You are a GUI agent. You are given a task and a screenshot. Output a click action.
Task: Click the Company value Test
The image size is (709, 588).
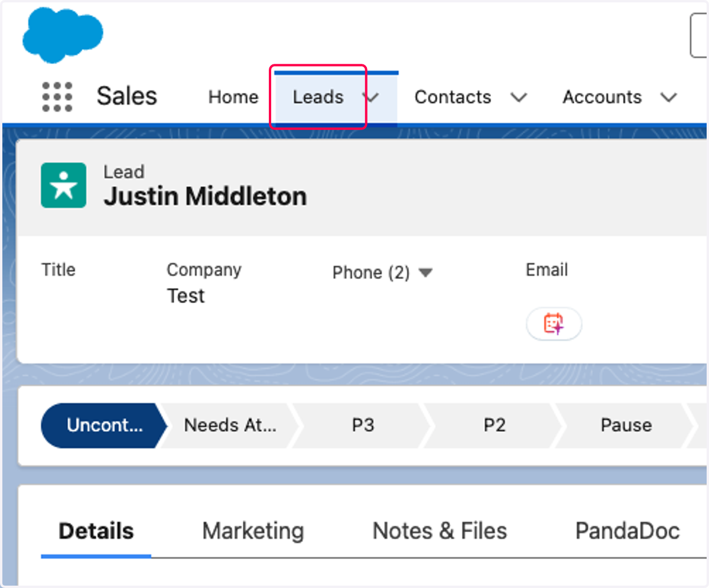pyautogui.click(x=186, y=295)
